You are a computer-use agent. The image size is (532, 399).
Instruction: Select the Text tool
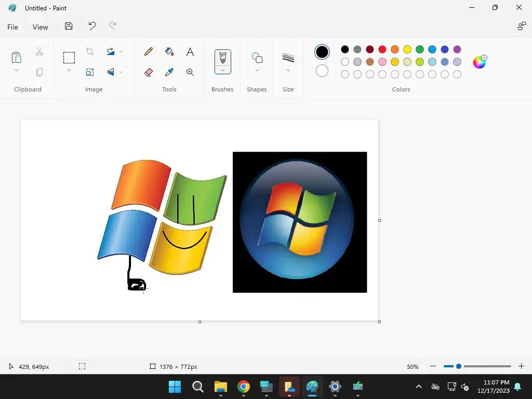coord(190,51)
